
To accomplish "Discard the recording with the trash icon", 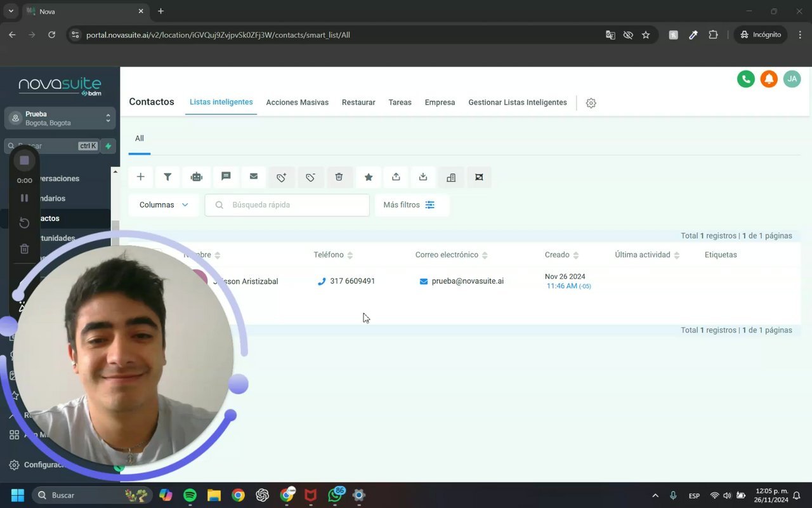I will tap(24, 249).
